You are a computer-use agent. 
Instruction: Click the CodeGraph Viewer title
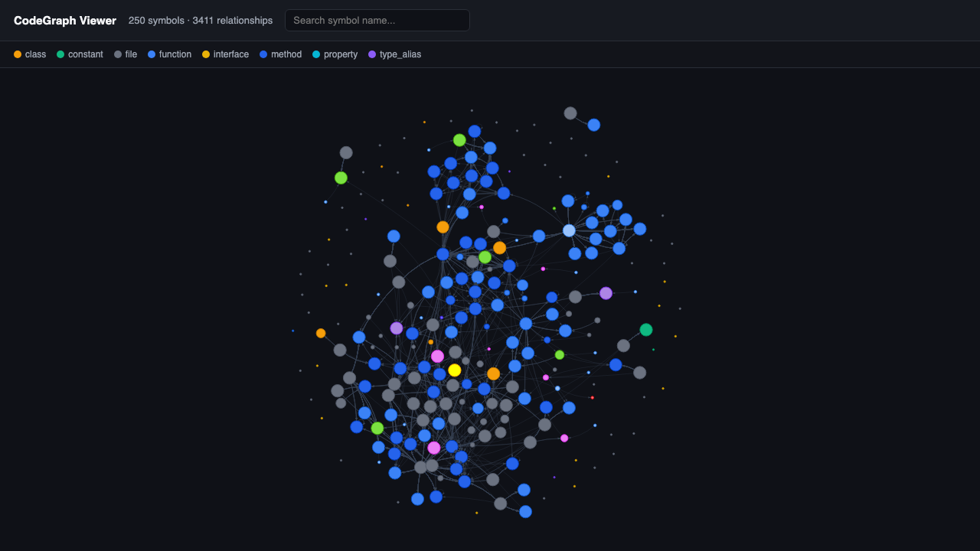[65, 21]
